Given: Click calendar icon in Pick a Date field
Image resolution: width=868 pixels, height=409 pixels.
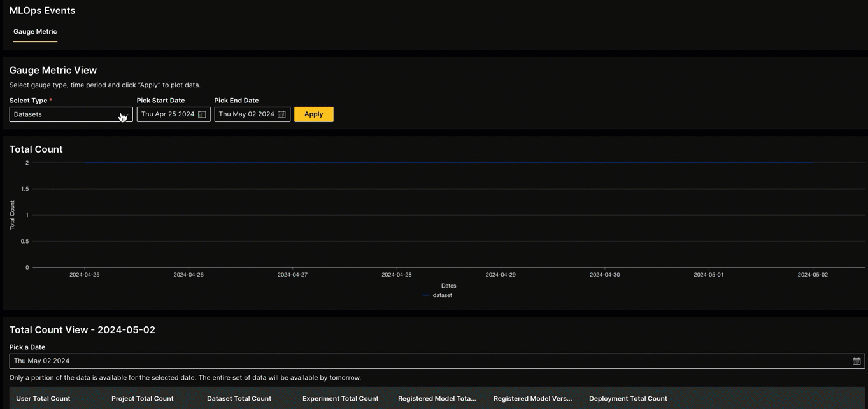Looking at the screenshot, I should pos(856,361).
